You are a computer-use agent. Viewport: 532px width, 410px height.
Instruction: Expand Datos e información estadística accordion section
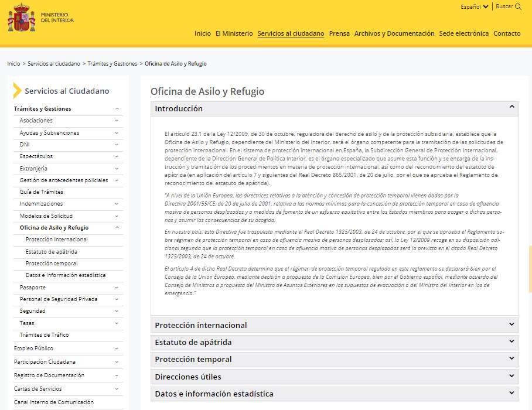tap(335, 394)
